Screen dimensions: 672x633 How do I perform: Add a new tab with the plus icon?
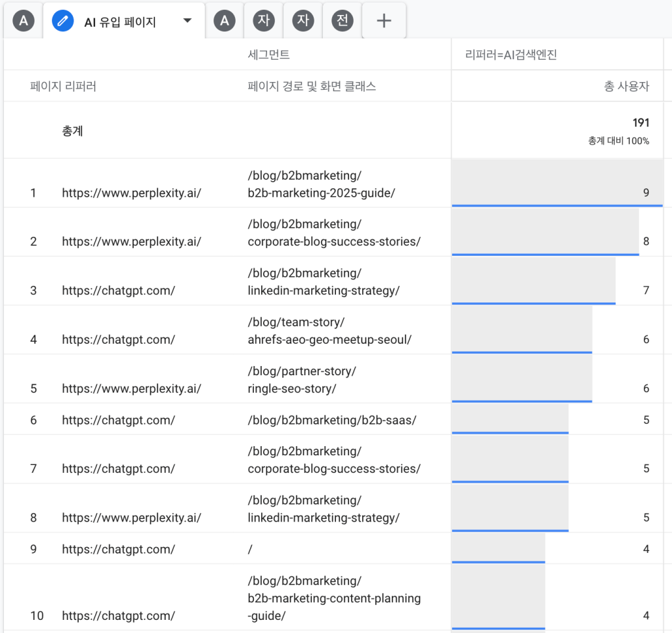click(x=384, y=21)
